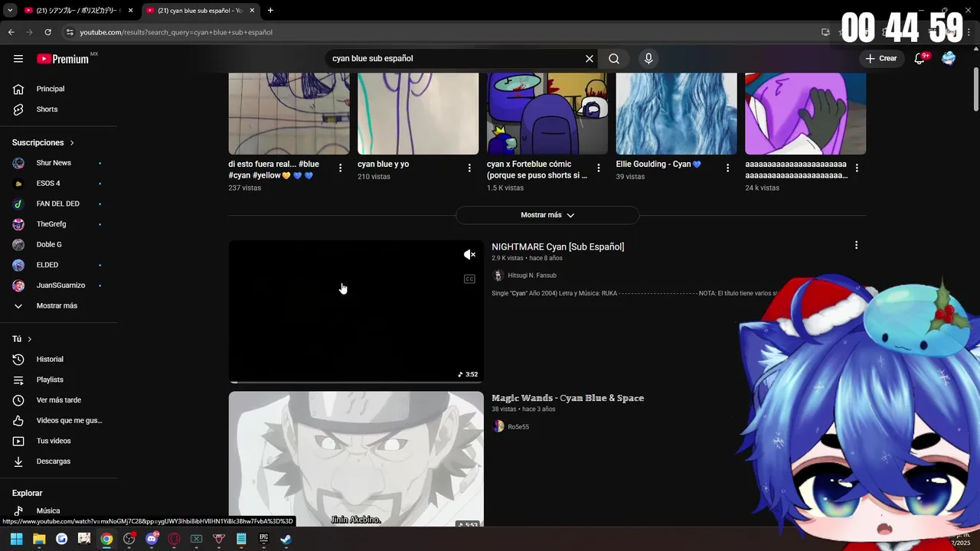Open the 'Ellie Goulding - Cyan' short thumbnail
This screenshot has height=551, width=980.
point(677,114)
